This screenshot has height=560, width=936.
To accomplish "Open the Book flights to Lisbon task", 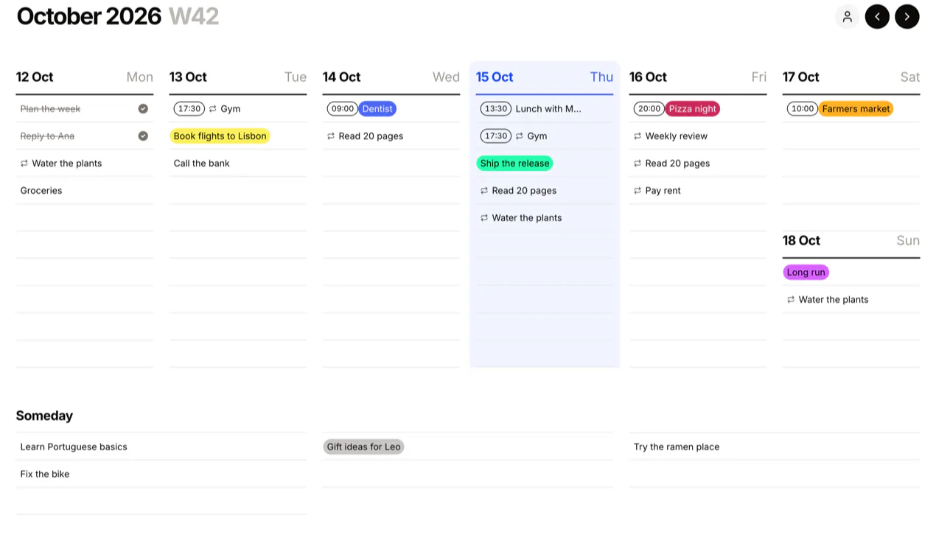I will (x=220, y=136).
